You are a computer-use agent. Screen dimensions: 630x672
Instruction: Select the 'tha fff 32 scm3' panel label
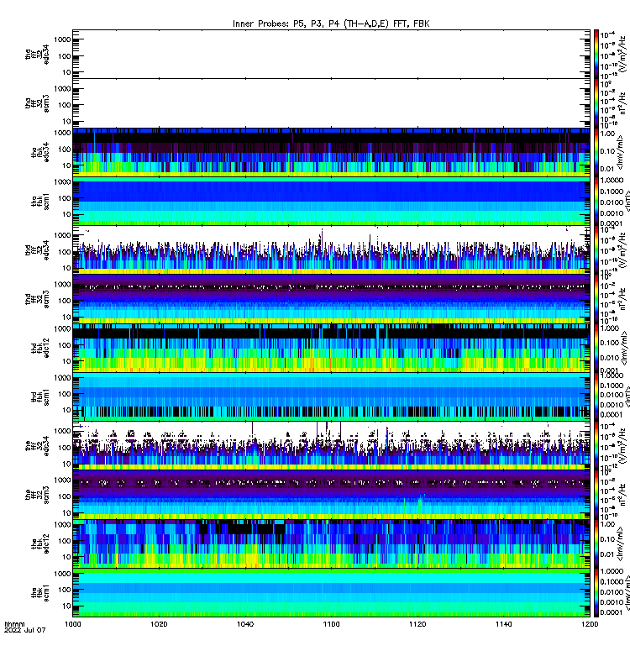pyautogui.click(x=37, y=103)
